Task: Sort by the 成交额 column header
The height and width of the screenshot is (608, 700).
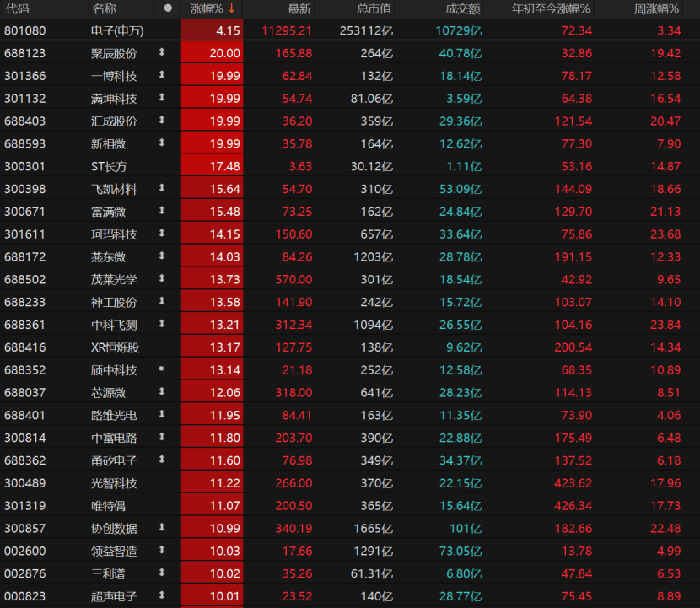Action: click(x=463, y=8)
